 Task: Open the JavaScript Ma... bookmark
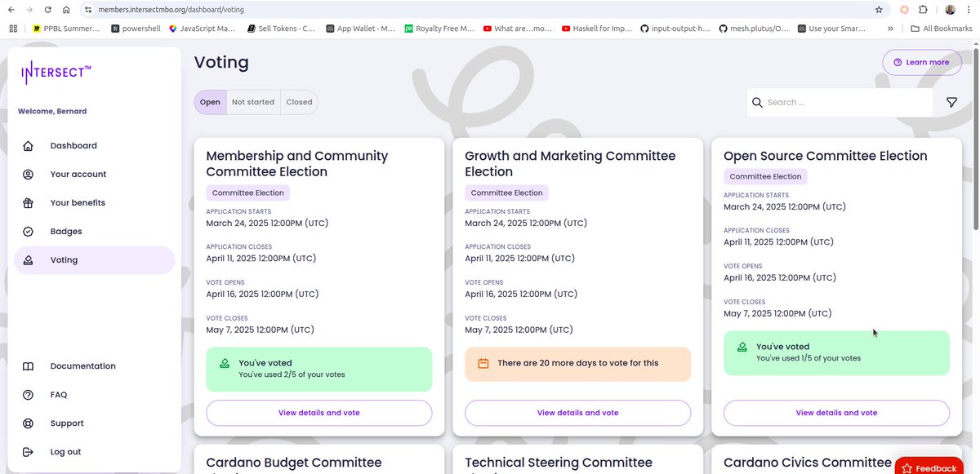202,29
